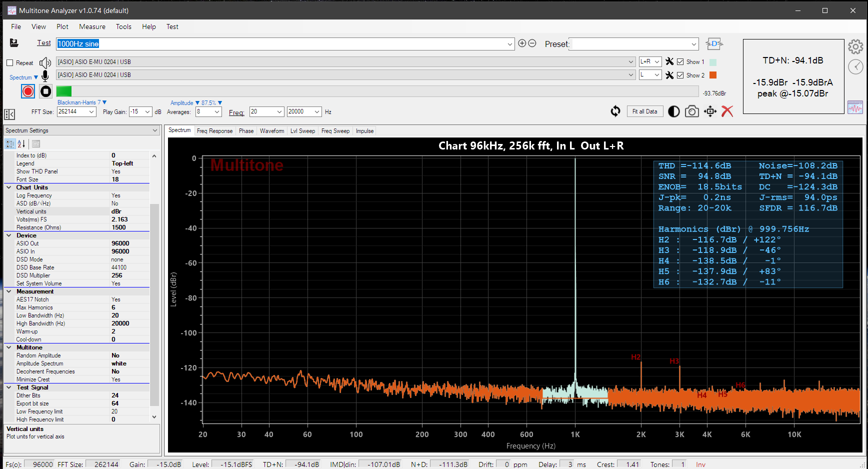Click the speaker output device icon

pos(45,62)
